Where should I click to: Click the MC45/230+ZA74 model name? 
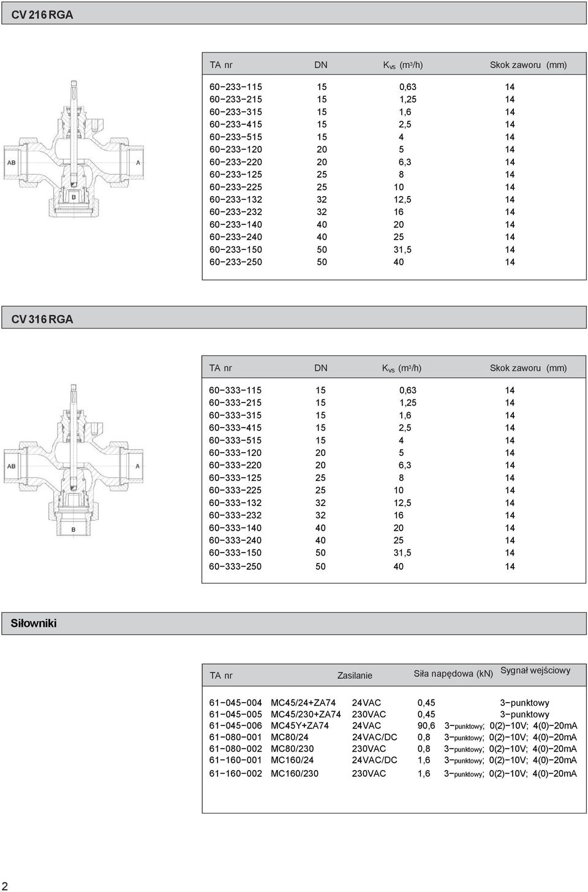click(x=306, y=714)
